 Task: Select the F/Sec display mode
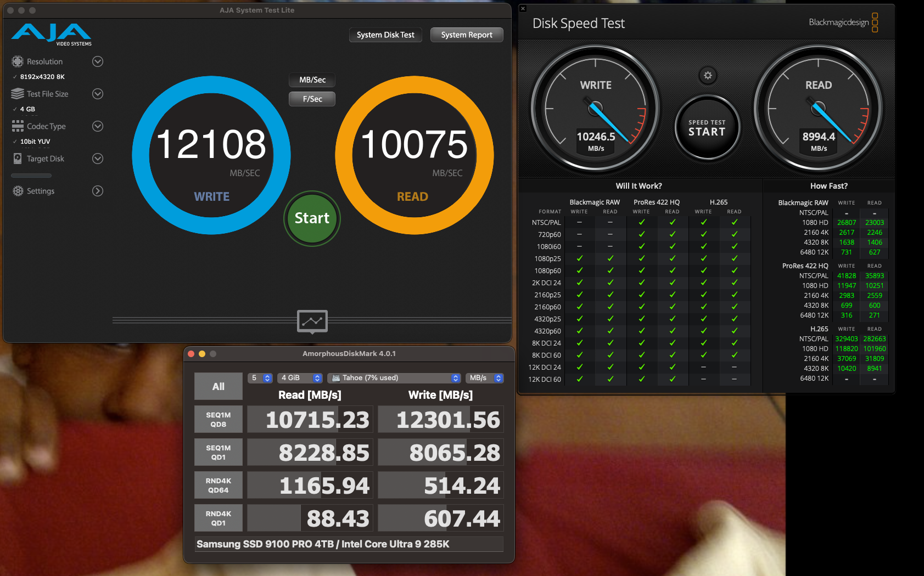312,99
